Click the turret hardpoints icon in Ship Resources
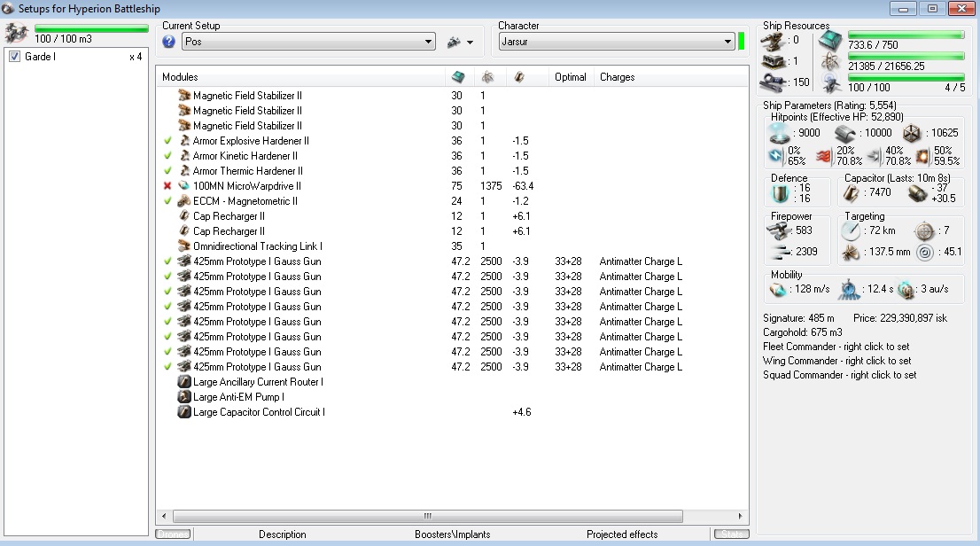The image size is (980, 546). point(774,42)
